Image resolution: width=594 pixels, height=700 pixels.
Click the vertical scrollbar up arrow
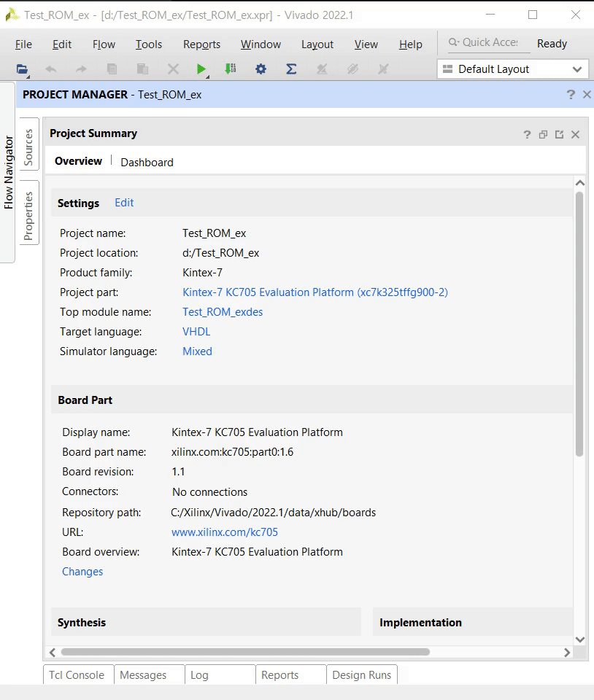pos(579,183)
